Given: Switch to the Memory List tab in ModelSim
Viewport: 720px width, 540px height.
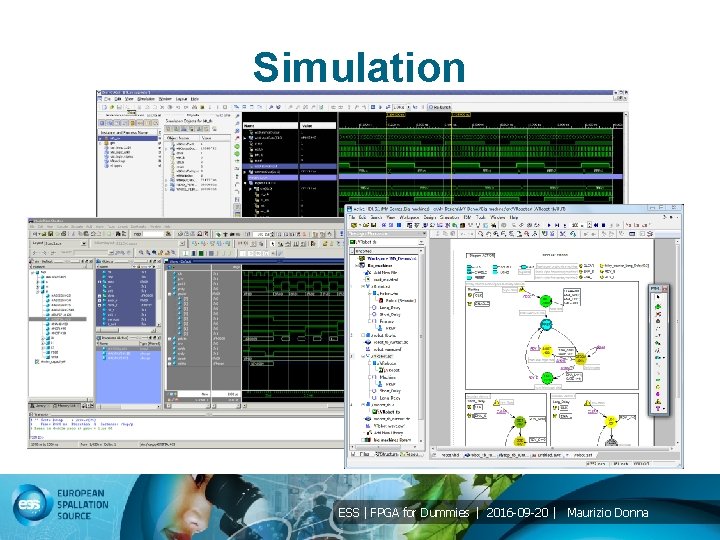Looking at the screenshot, I should click(67, 406).
